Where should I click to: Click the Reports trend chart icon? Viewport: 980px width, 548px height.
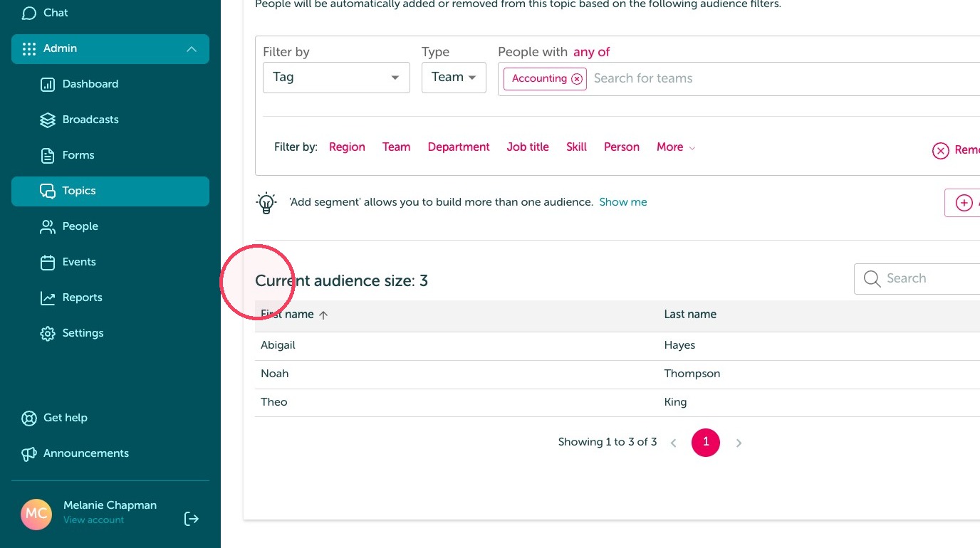click(x=48, y=297)
